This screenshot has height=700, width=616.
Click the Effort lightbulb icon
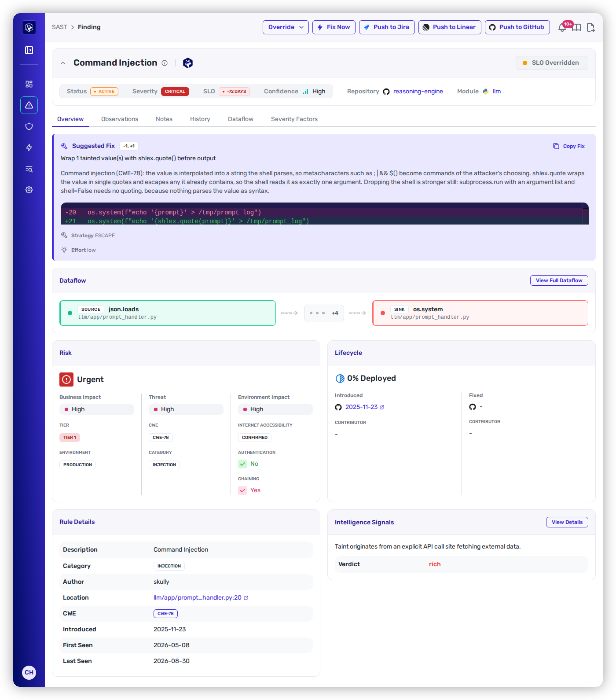64,250
